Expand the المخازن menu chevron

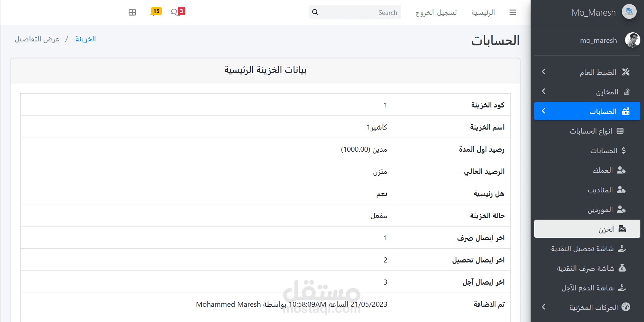click(544, 91)
